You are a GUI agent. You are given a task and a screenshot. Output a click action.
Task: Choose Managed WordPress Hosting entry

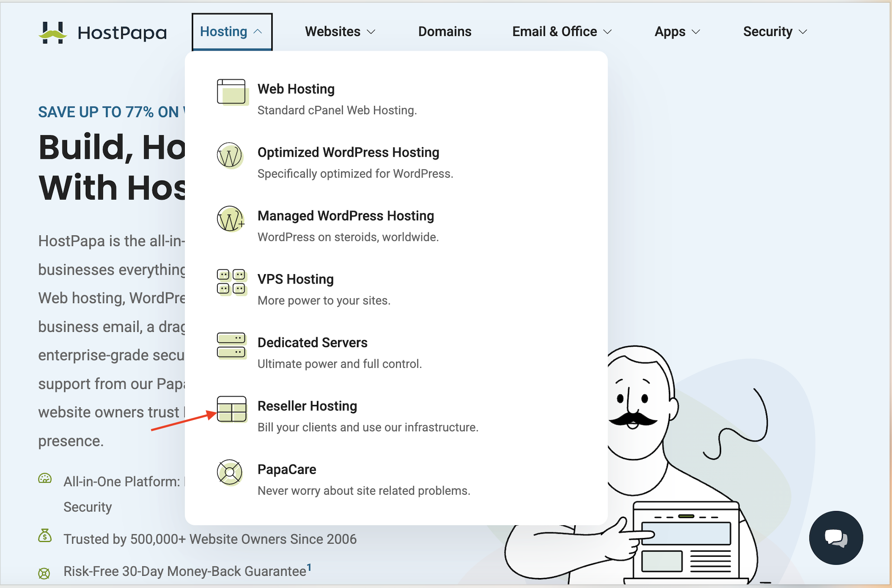(346, 216)
